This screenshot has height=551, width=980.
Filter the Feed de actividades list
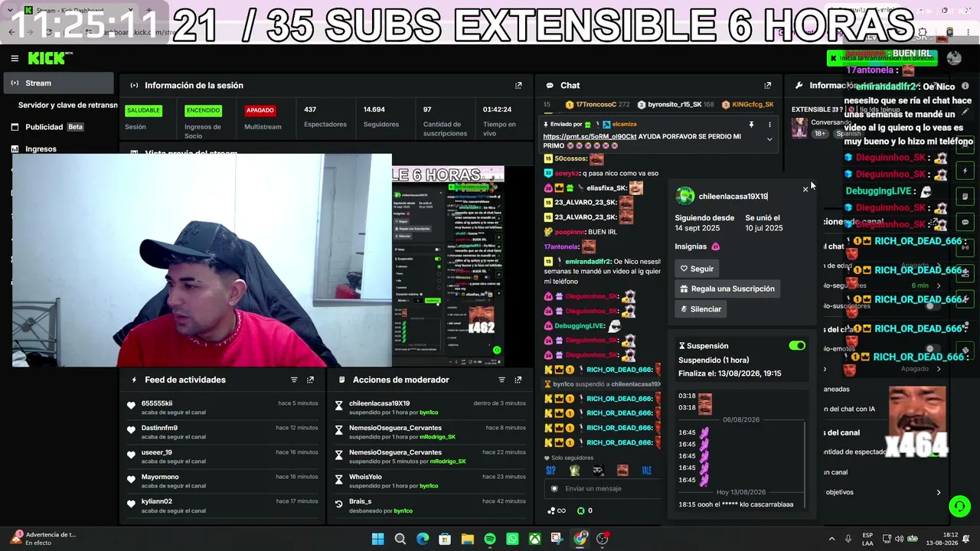click(x=294, y=380)
